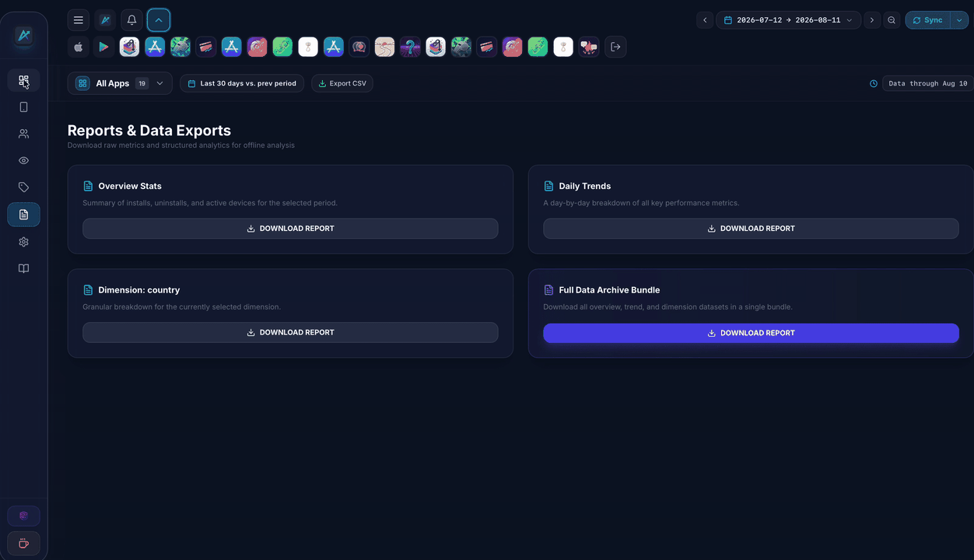The width and height of the screenshot is (974, 560).
Task: Open the notifications bell
Action: point(131,20)
